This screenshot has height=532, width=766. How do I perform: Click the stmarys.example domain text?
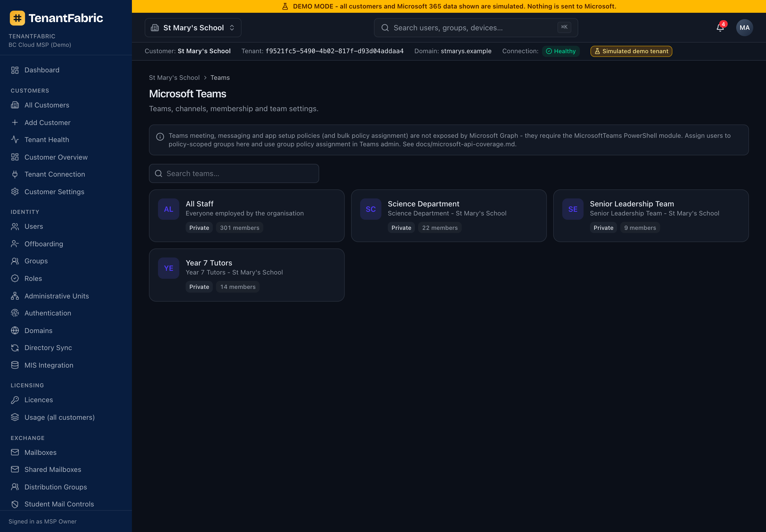click(466, 51)
